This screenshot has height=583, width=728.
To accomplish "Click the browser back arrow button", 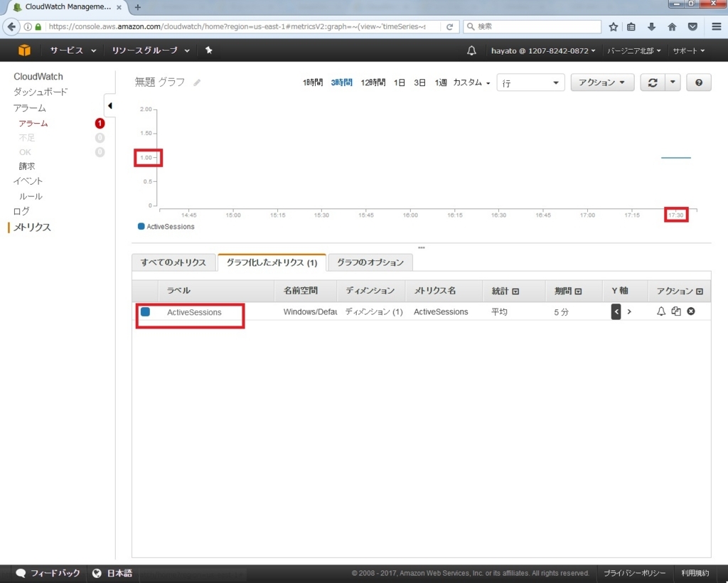I will 11,26.
